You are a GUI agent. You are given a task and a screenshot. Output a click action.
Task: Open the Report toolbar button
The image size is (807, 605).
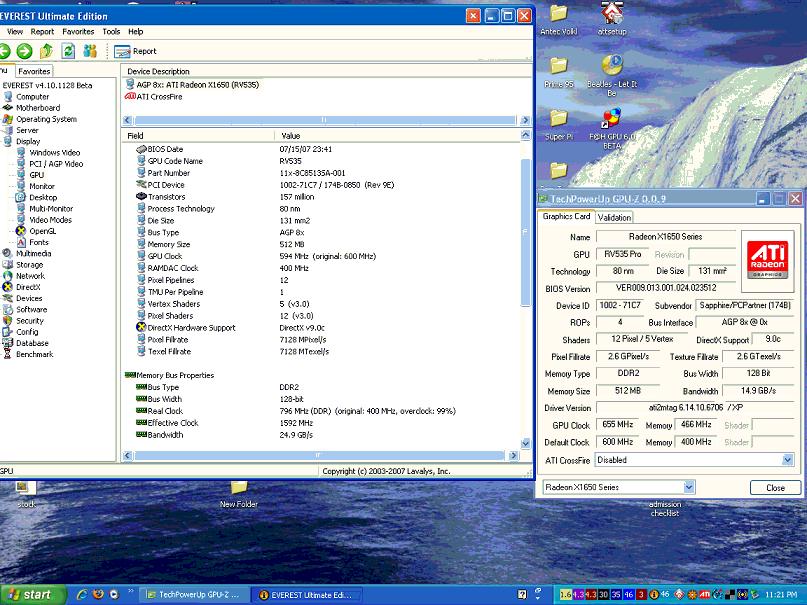135,51
